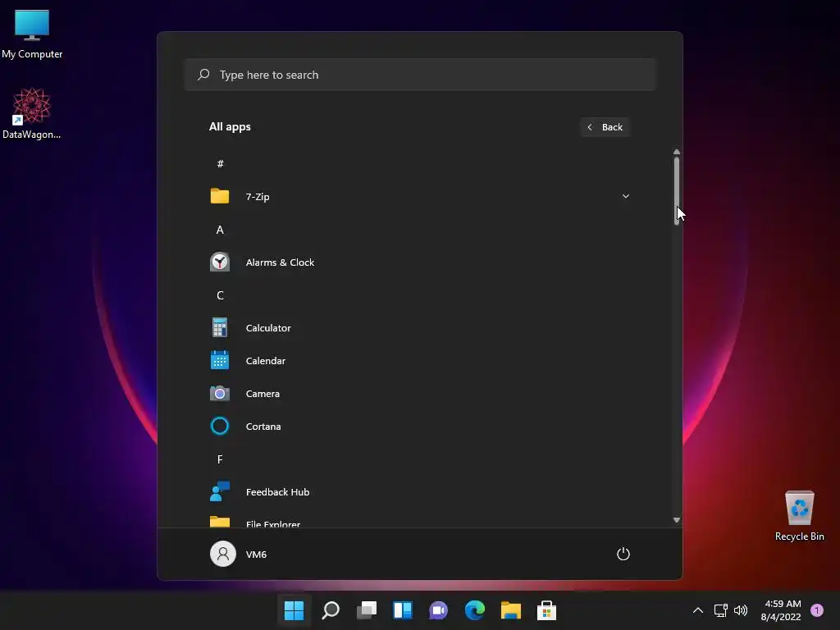This screenshot has height=630, width=840.
Task: Open volume speaker tray icon
Action: (741, 610)
